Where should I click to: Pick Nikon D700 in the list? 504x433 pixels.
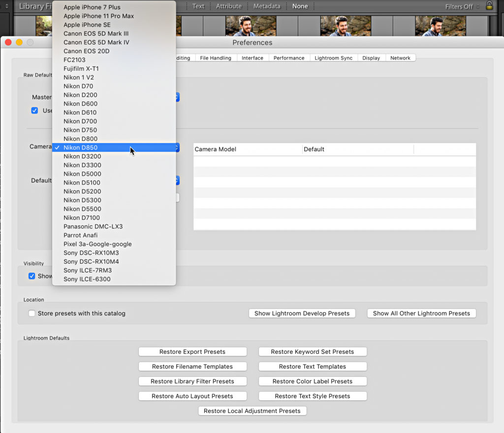coord(114,122)
